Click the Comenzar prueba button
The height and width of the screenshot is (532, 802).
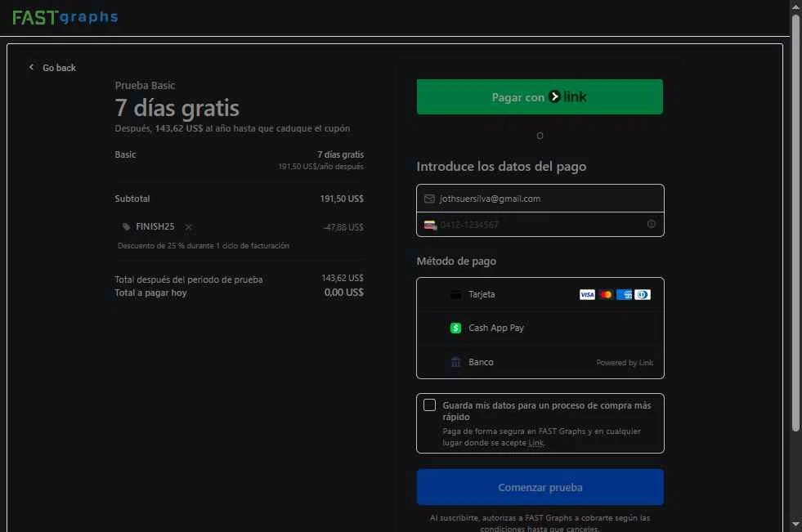click(x=540, y=487)
